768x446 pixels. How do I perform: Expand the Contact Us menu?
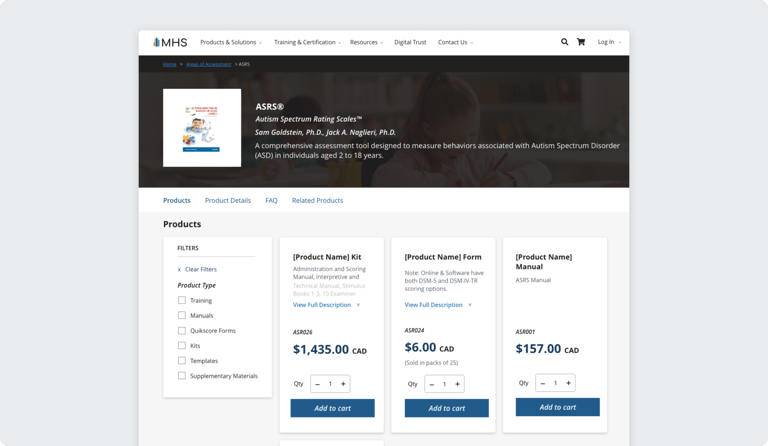(455, 43)
